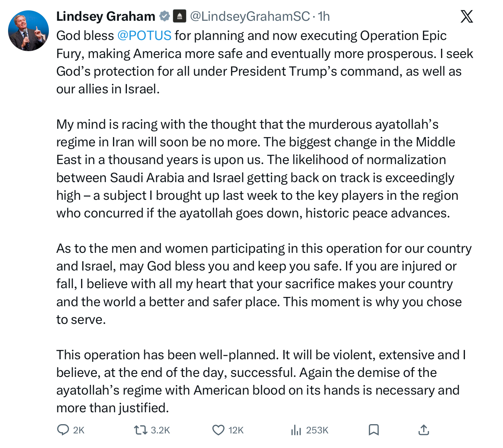Screen dimensions: 503x448
Task: Bookmark this post
Action: (x=373, y=430)
